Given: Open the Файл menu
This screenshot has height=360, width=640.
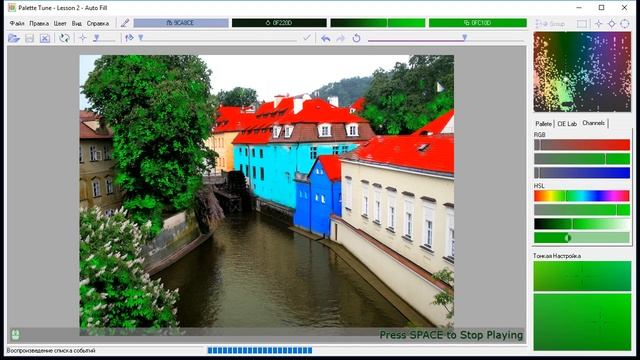Looking at the screenshot, I should point(17,23).
